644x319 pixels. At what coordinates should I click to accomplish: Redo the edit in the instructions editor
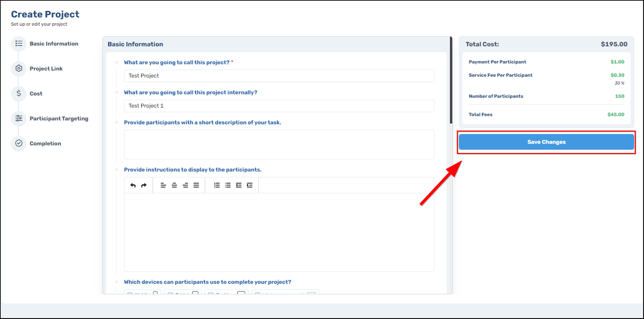144,185
